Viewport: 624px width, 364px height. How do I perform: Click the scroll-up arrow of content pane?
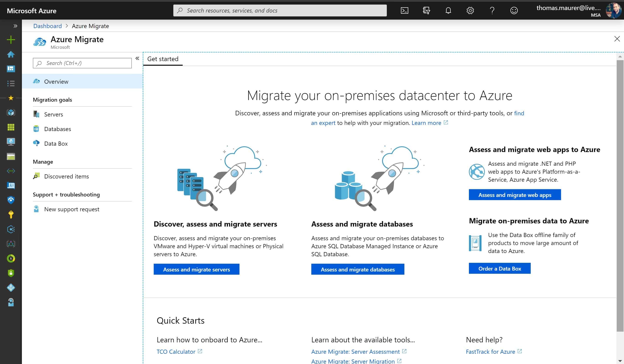point(620,57)
